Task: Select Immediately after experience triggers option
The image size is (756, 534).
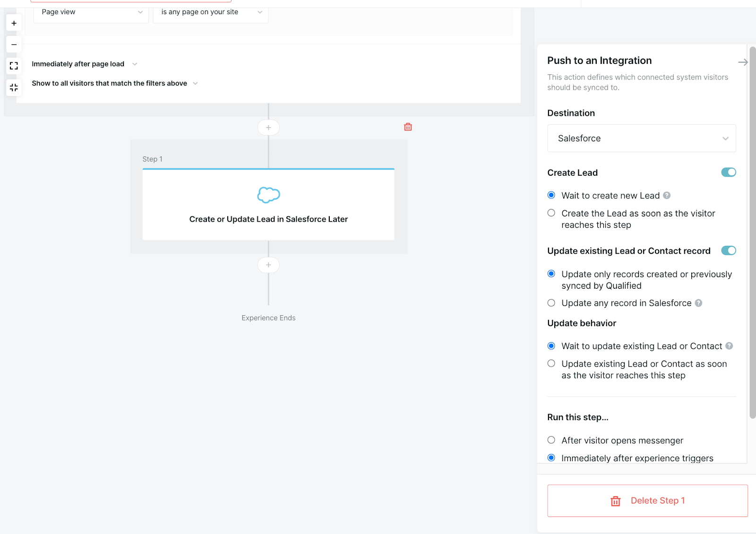Action: coord(551,457)
